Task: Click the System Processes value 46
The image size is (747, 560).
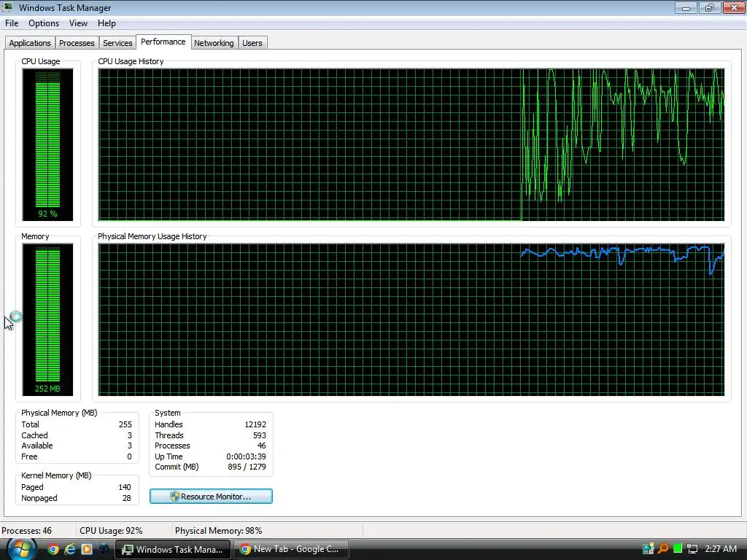Action: 262,446
